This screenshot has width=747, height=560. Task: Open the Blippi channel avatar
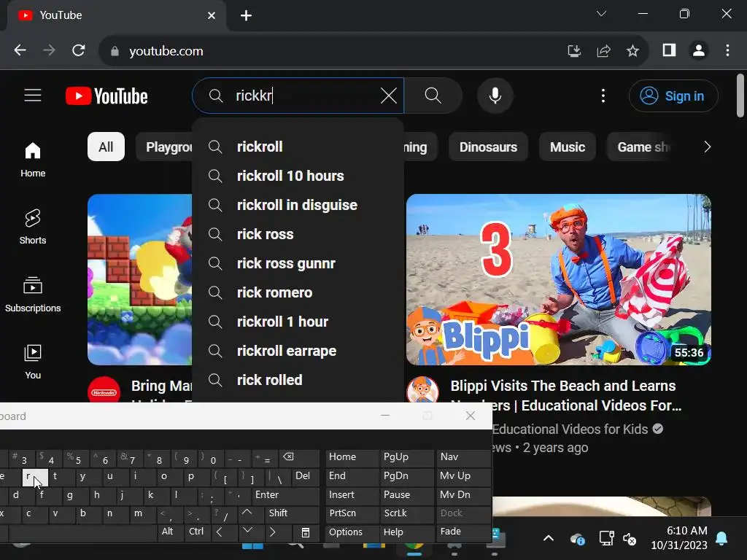(422, 392)
